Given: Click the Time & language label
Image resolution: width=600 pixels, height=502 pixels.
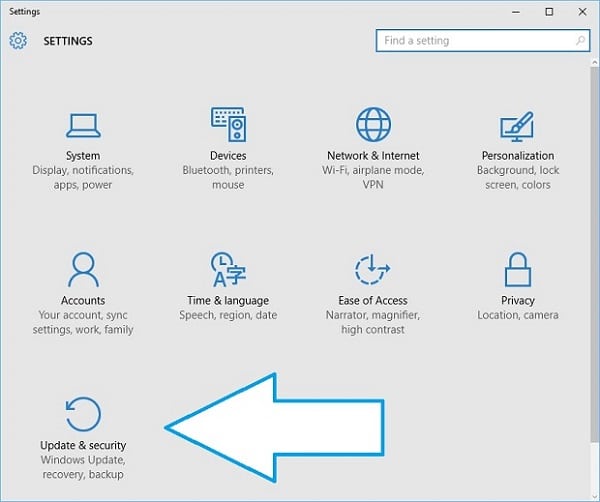Looking at the screenshot, I should tap(228, 301).
